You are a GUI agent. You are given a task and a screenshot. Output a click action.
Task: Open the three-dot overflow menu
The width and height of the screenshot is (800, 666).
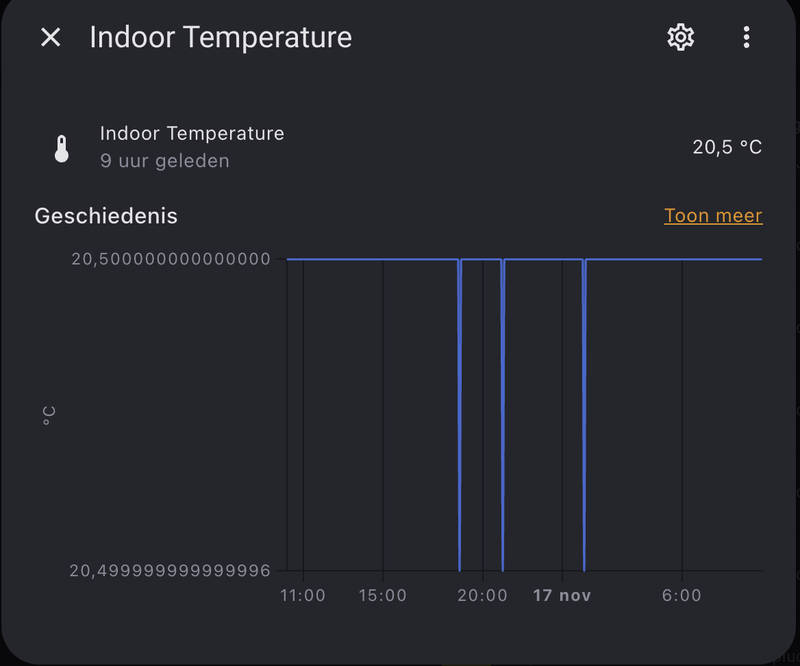pos(746,37)
